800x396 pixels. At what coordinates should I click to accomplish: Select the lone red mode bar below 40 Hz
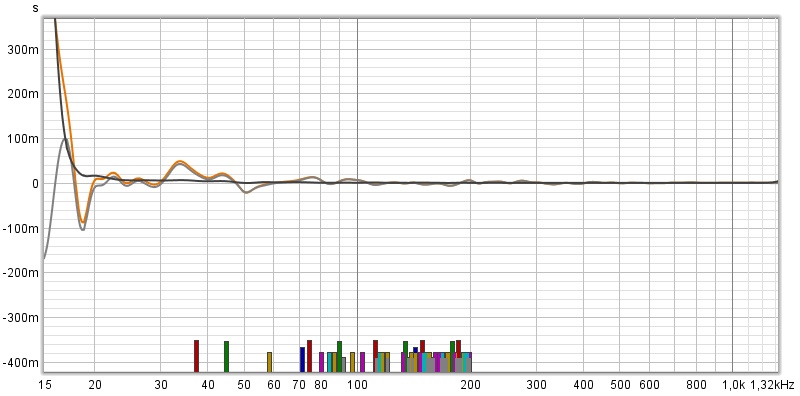(x=196, y=356)
